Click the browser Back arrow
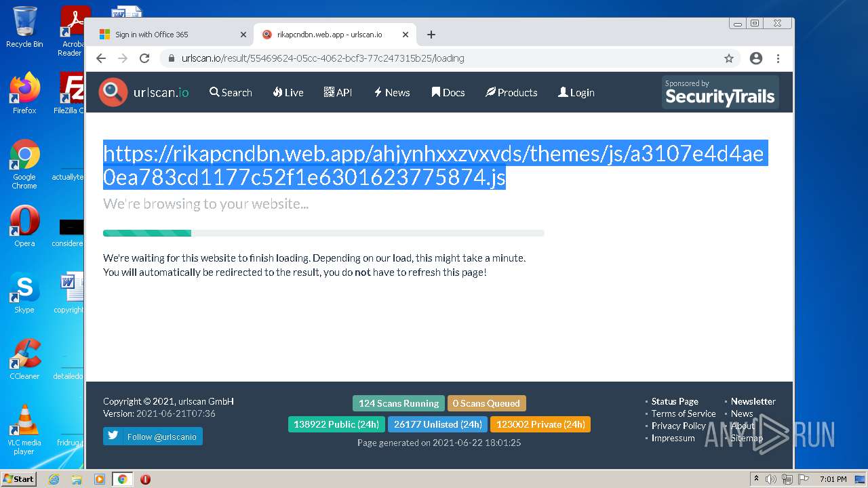 click(x=101, y=58)
